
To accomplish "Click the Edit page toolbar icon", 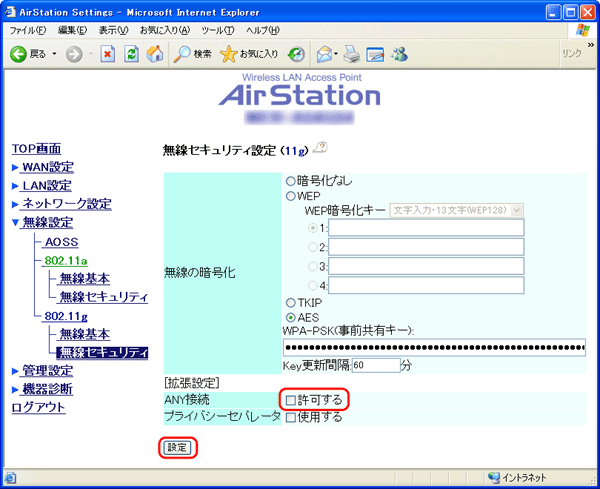I will 375,54.
